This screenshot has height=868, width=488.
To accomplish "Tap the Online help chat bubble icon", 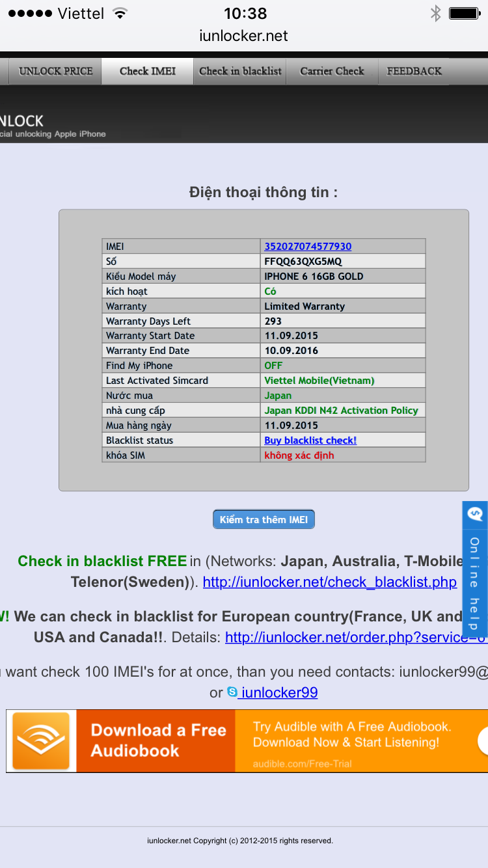I will (x=475, y=514).
